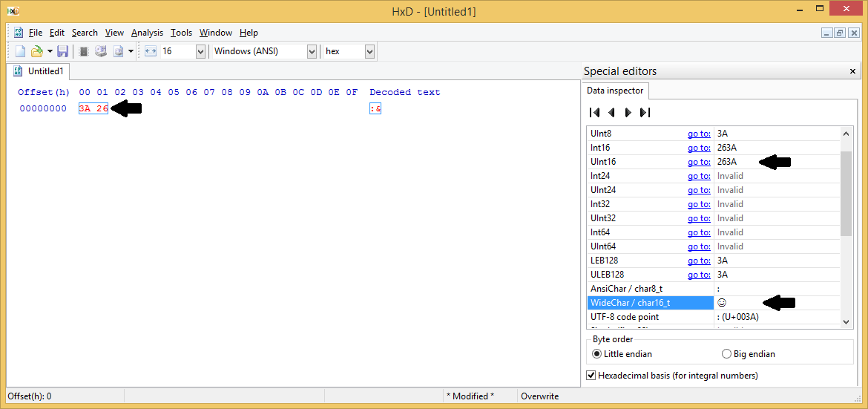Click the UInt64 row label
The image size is (868, 409).
(x=603, y=246)
